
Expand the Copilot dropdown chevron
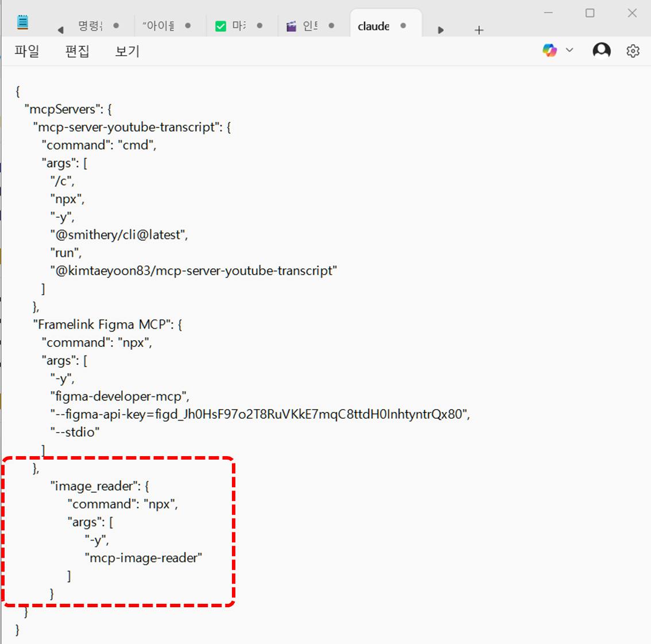[569, 51]
